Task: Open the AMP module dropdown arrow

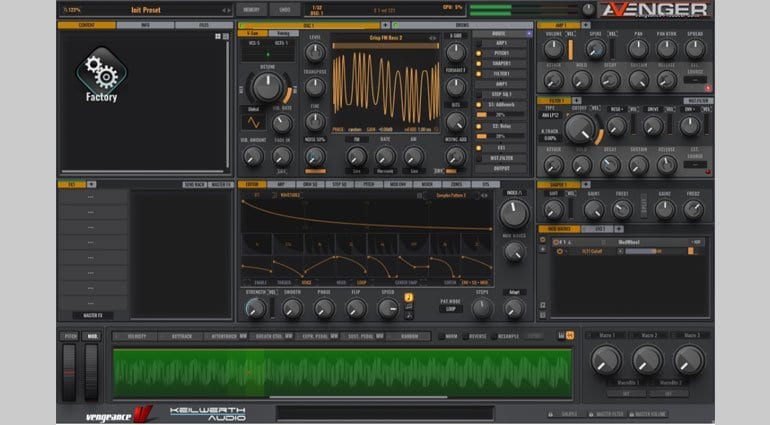Action: (x=586, y=25)
